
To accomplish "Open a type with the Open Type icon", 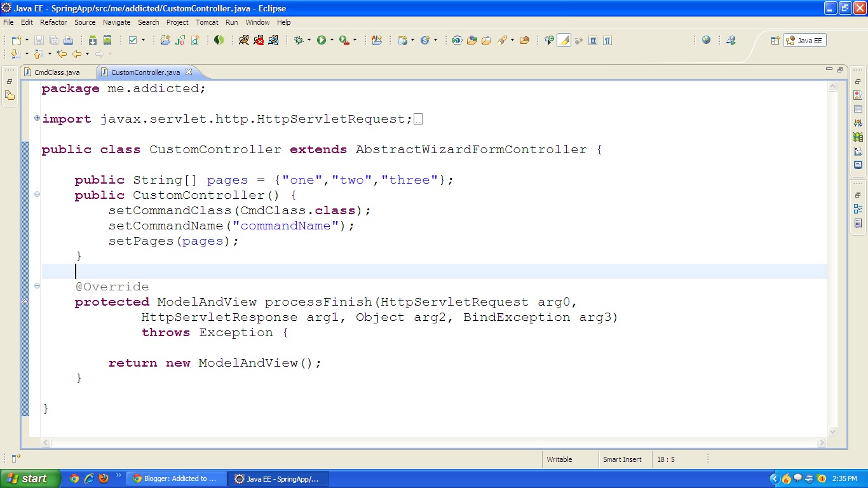I will 472,40.
